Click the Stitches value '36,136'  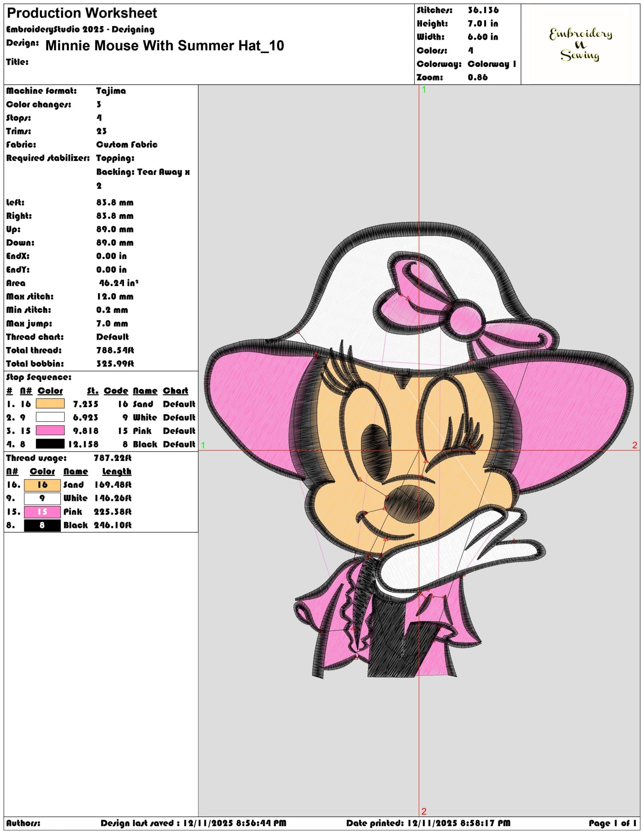483,10
